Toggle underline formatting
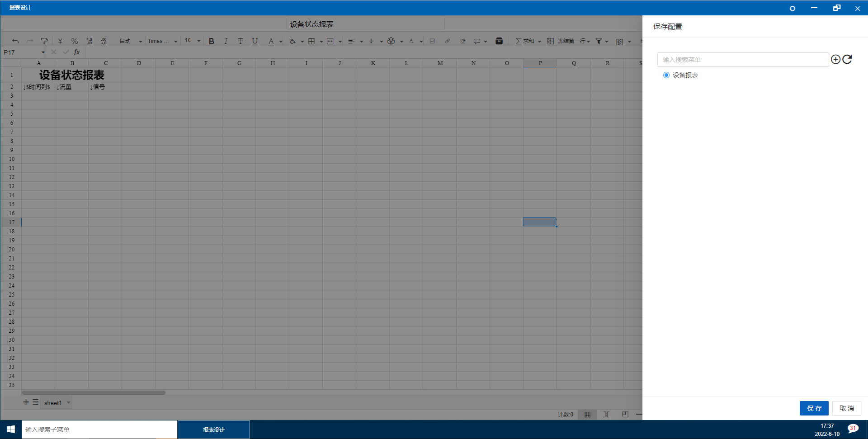 coord(255,41)
